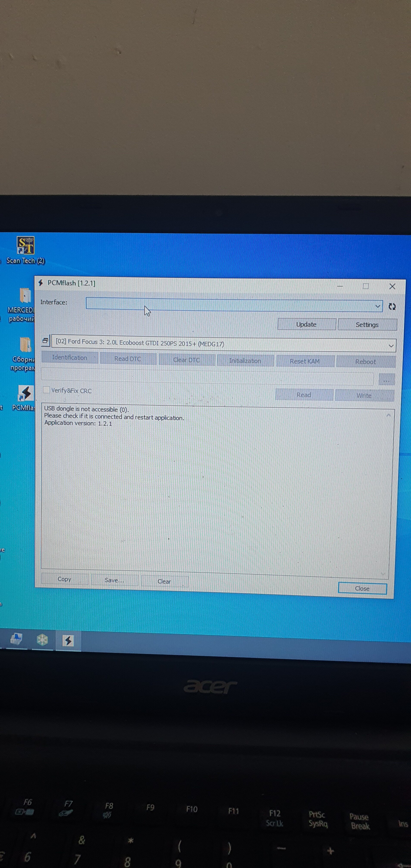This screenshot has width=411, height=868.
Task: Click PCMflash lightning icon in taskbar
Action: pyautogui.click(x=68, y=640)
